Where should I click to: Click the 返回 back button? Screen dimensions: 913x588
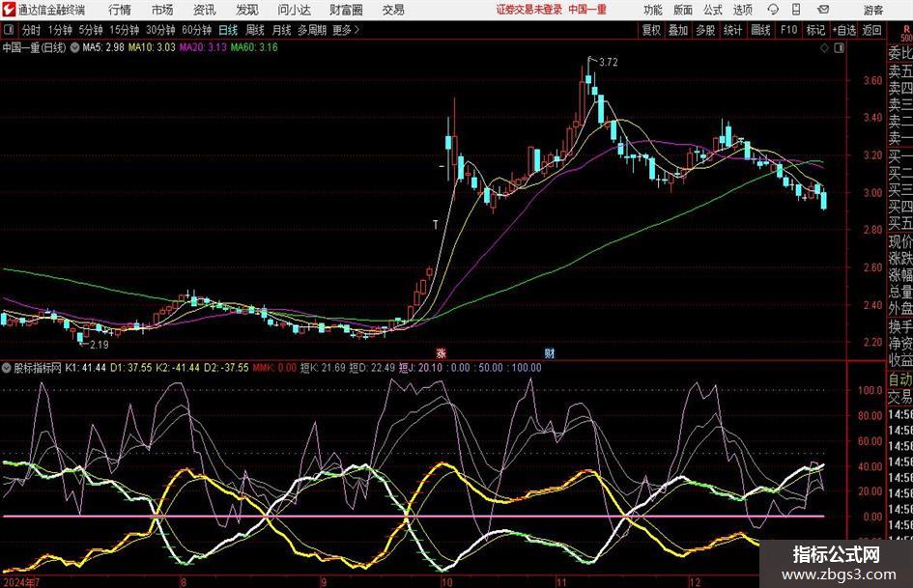pos(872,30)
